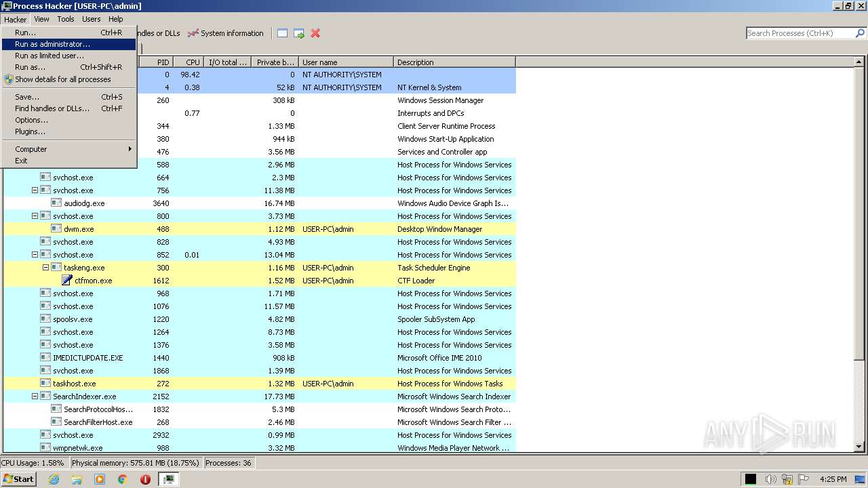Click the Find window toolbar icon
Screen dimensions: 868x488
[282, 33]
